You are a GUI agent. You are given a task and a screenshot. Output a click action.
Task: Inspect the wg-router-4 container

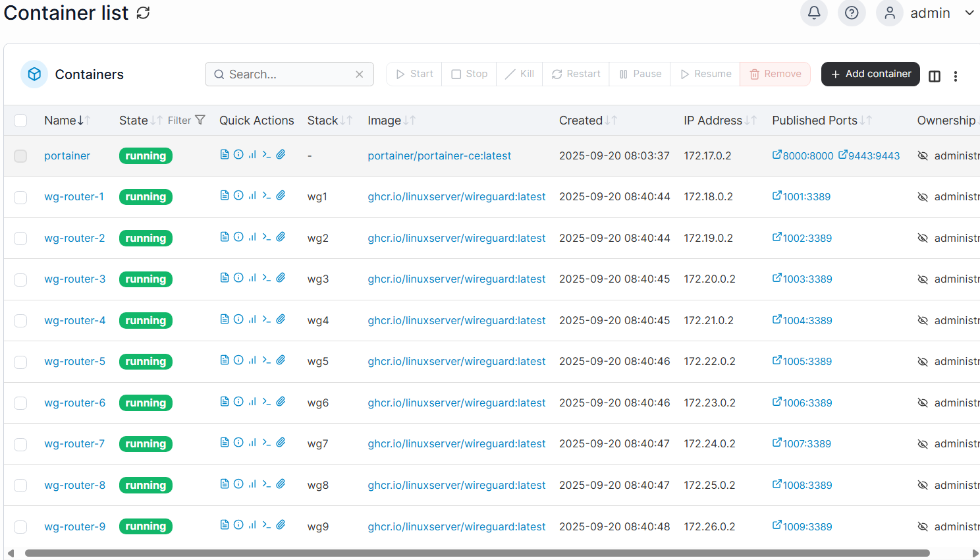238,319
